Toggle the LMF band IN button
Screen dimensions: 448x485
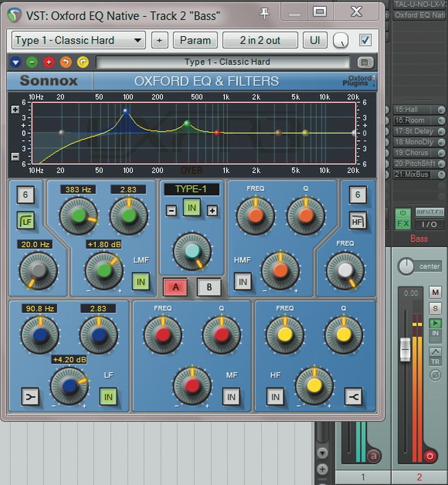(x=141, y=282)
